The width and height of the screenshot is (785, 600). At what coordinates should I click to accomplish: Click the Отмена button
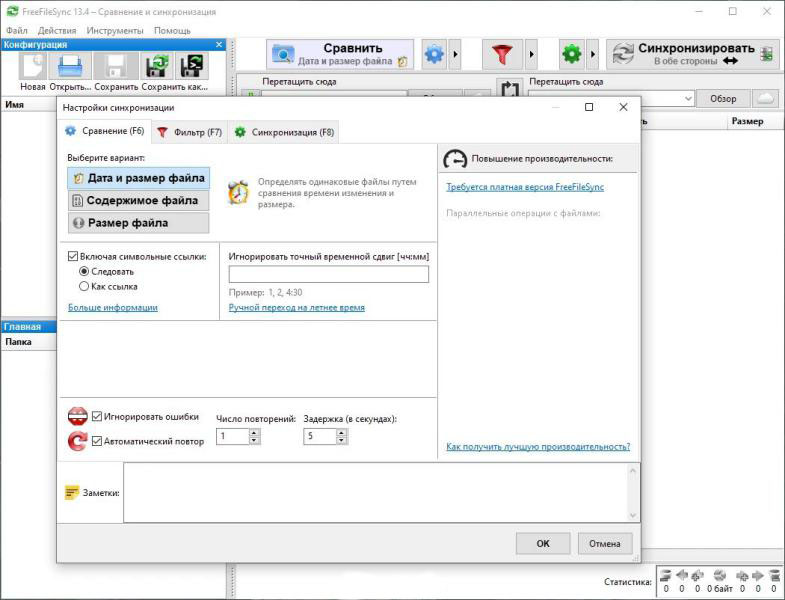(605, 543)
